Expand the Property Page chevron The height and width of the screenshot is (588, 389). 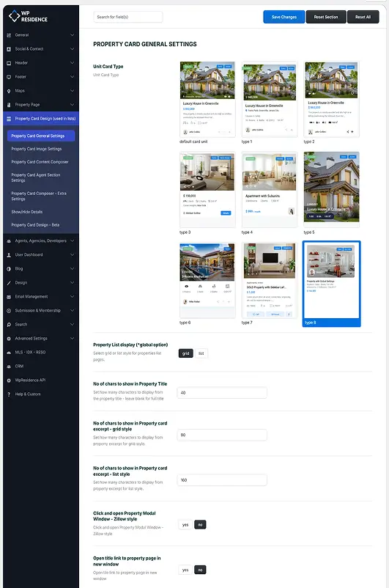72,105
